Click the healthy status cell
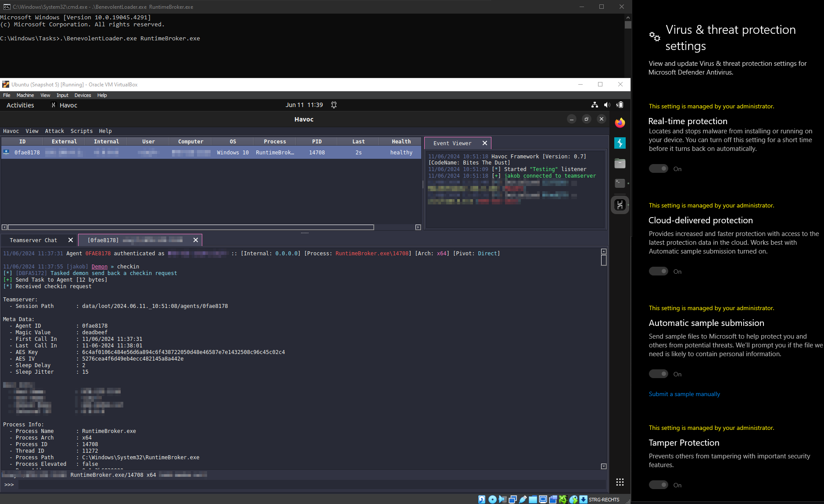824x504 pixels. [401, 152]
